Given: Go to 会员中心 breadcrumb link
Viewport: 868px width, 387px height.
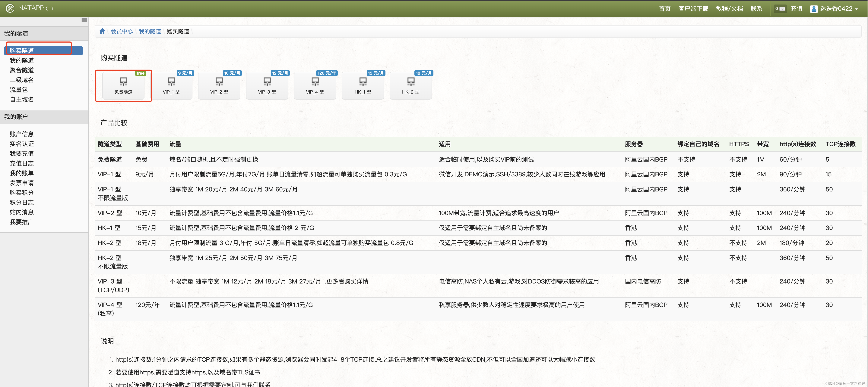Looking at the screenshot, I should click(x=122, y=31).
